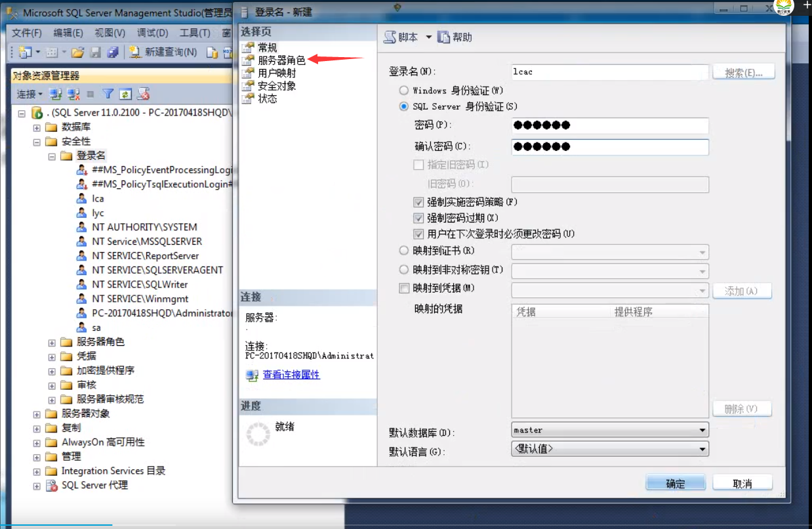Click the server node icon at tree root
812x529 pixels.
click(x=37, y=113)
